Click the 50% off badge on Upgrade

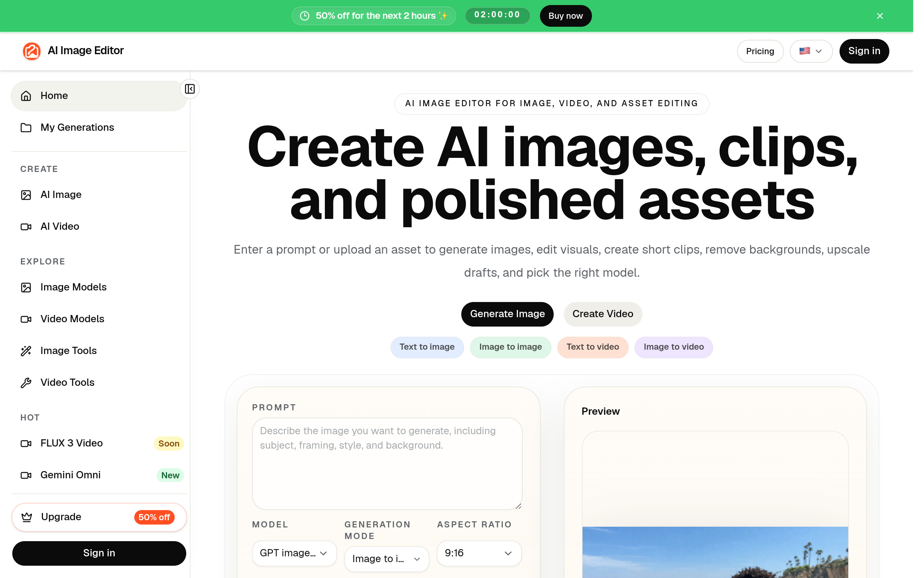[154, 517]
